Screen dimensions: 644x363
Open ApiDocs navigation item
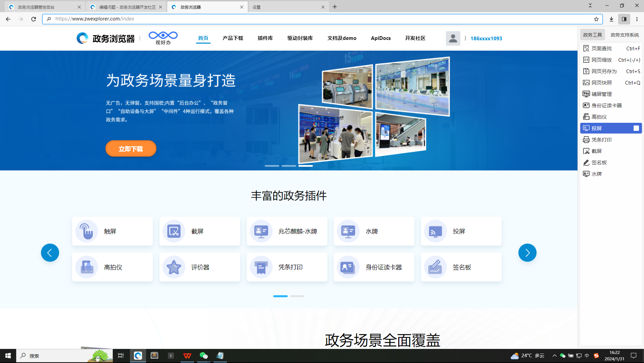click(381, 38)
